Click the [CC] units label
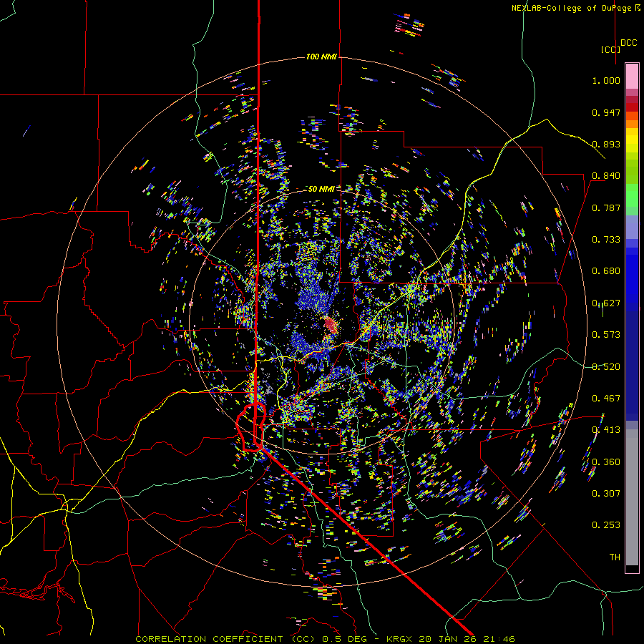Screen dimensions: 644x644 click(610, 49)
